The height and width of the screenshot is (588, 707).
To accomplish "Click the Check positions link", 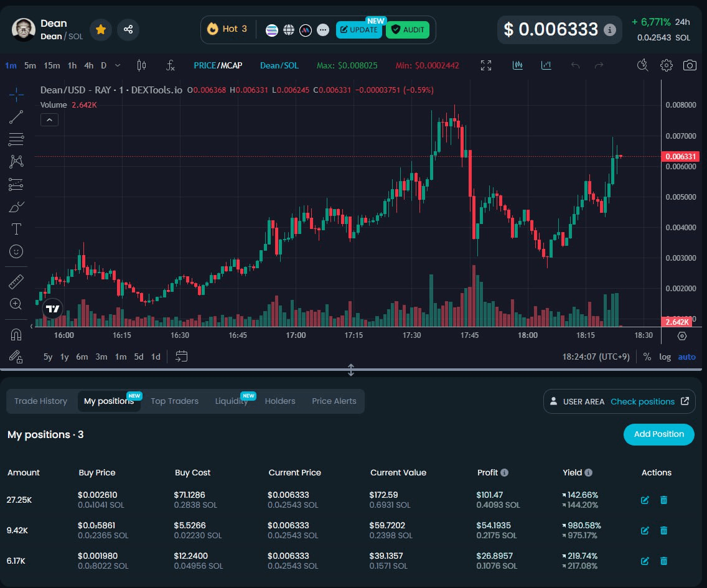I will (x=642, y=401).
